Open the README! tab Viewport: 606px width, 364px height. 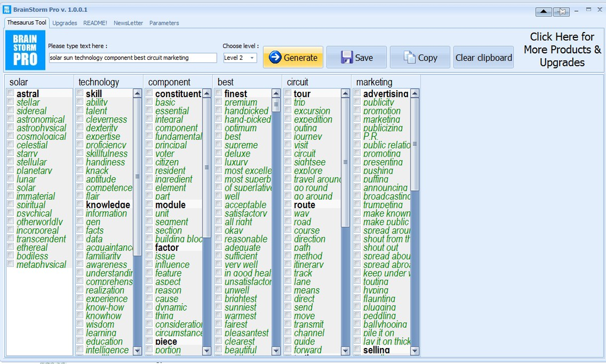[95, 23]
